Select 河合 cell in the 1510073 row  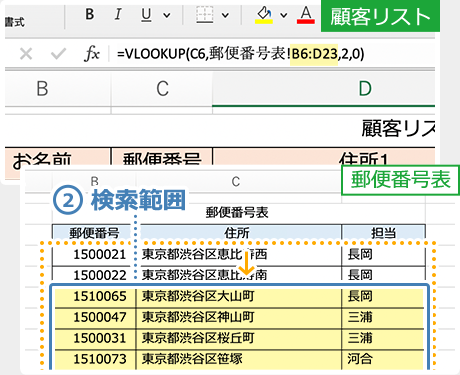coord(383,359)
